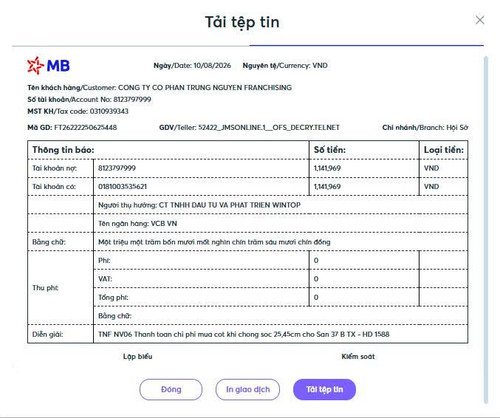Click debit account 8123797999 in table
The width and height of the screenshot is (500, 418).
click(117, 168)
